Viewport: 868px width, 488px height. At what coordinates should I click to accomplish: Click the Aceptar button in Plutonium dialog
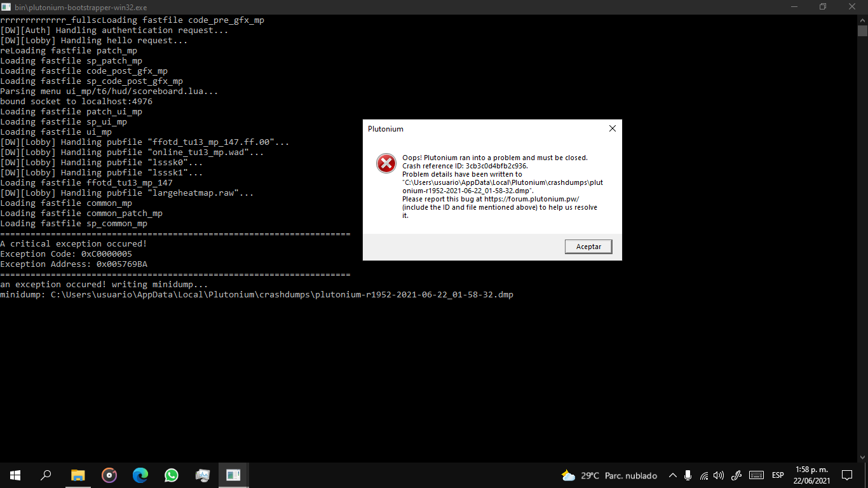pyautogui.click(x=588, y=247)
